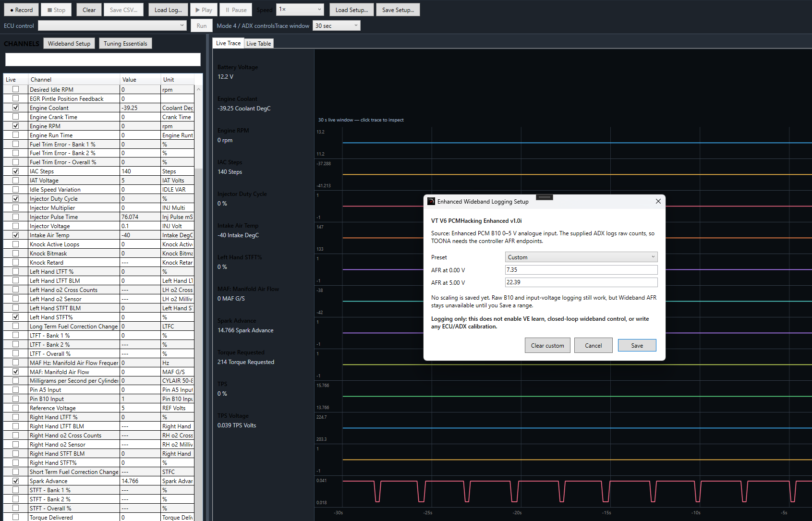The width and height of the screenshot is (812, 521).
Task: Sort by the Value column header
Action: (x=140, y=80)
